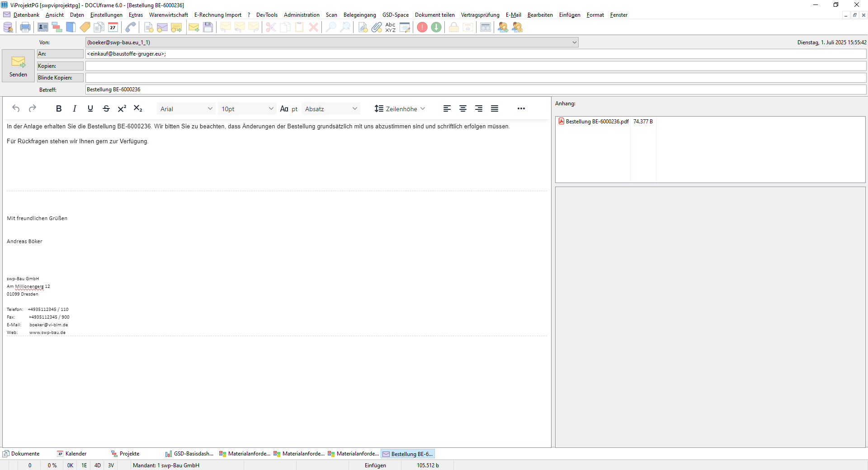Click the document with paperclip icon
Screen dimensions: 868x470
tap(363, 28)
